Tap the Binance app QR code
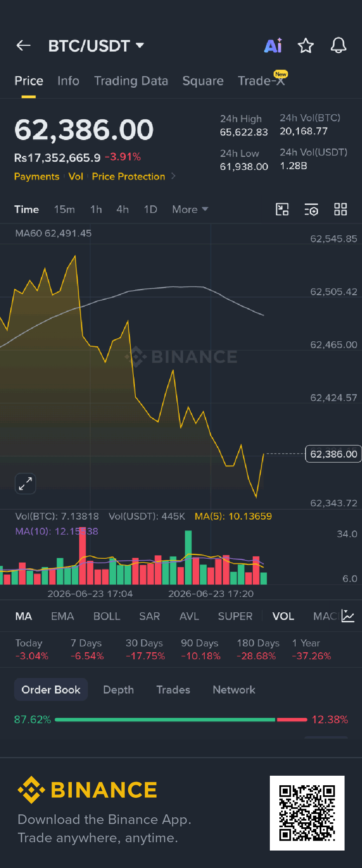The width and height of the screenshot is (362, 868). tap(307, 813)
